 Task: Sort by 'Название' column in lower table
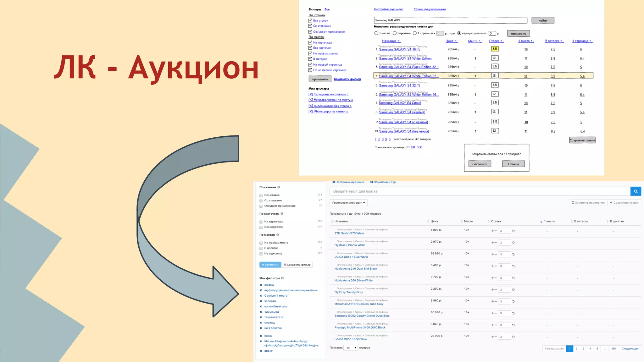tap(341, 222)
